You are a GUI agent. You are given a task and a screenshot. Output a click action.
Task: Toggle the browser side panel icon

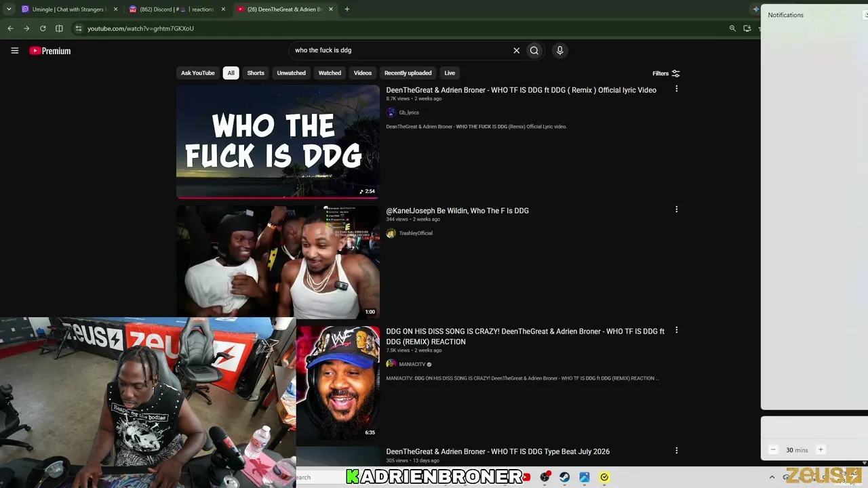click(59, 28)
